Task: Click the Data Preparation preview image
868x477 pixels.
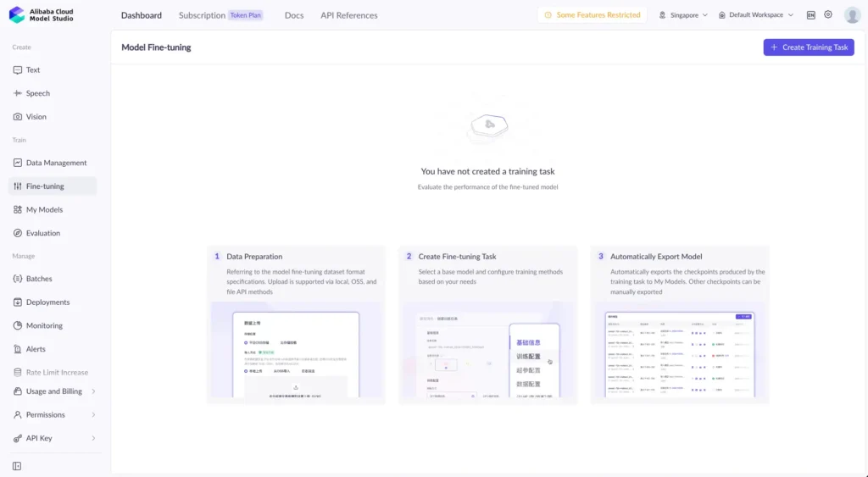Action: click(x=296, y=350)
